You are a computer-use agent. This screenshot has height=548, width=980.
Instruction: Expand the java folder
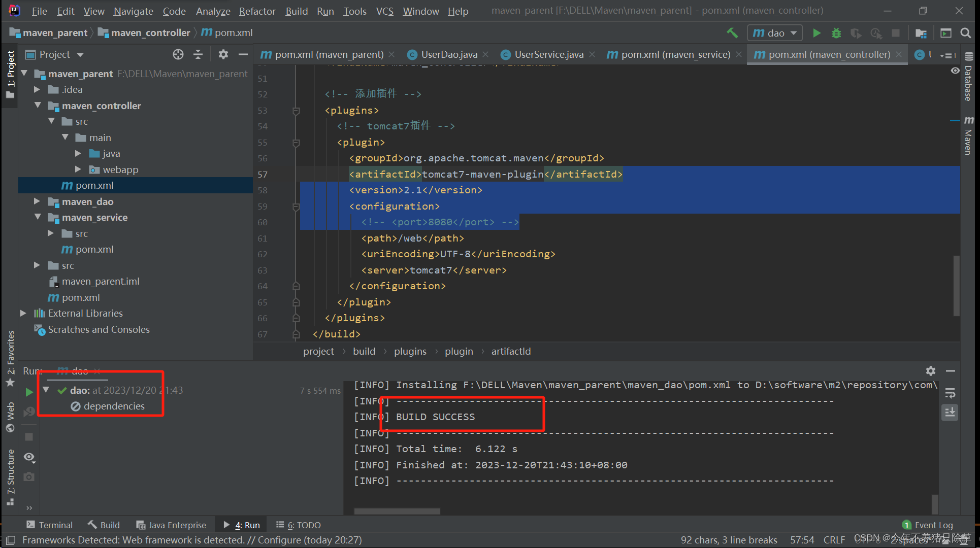pos(78,153)
